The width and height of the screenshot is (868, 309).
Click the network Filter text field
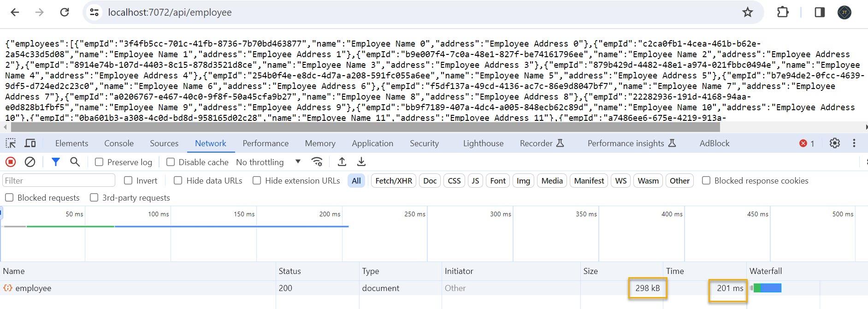(59, 180)
